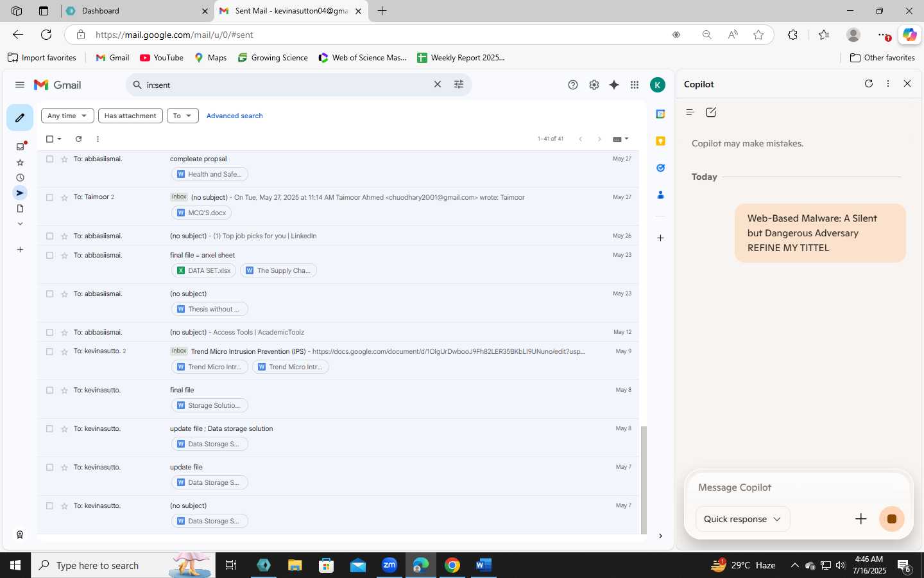
Task: Open Weekly Report 2025 bookmark
Action: pyautogui.click(x=461, y=58)
